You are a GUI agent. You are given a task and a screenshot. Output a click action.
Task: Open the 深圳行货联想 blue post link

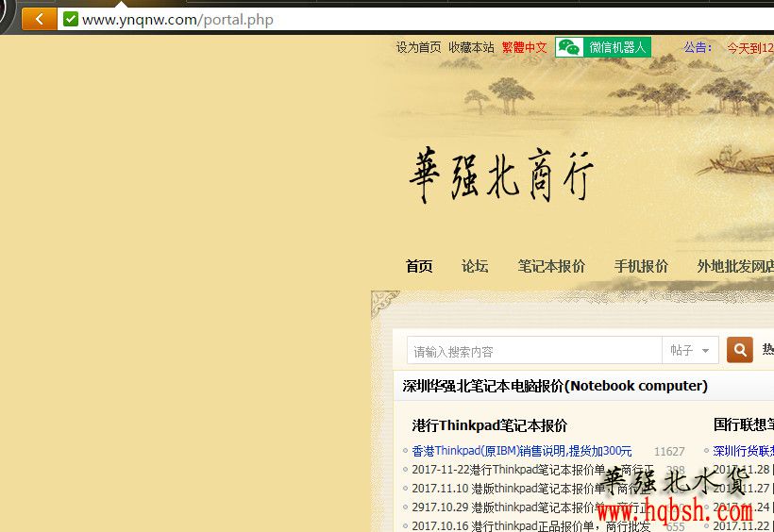click(x=744, y=451)
